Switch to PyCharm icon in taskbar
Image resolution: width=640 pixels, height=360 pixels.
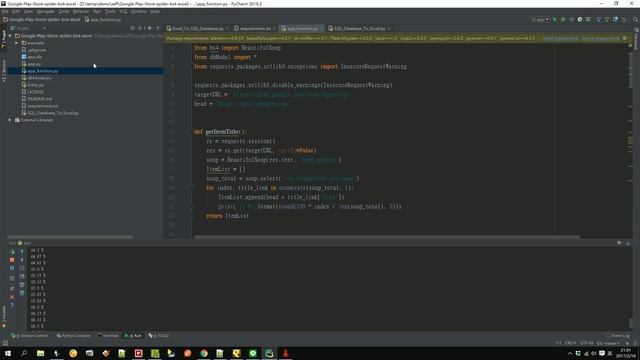point(269,353)
